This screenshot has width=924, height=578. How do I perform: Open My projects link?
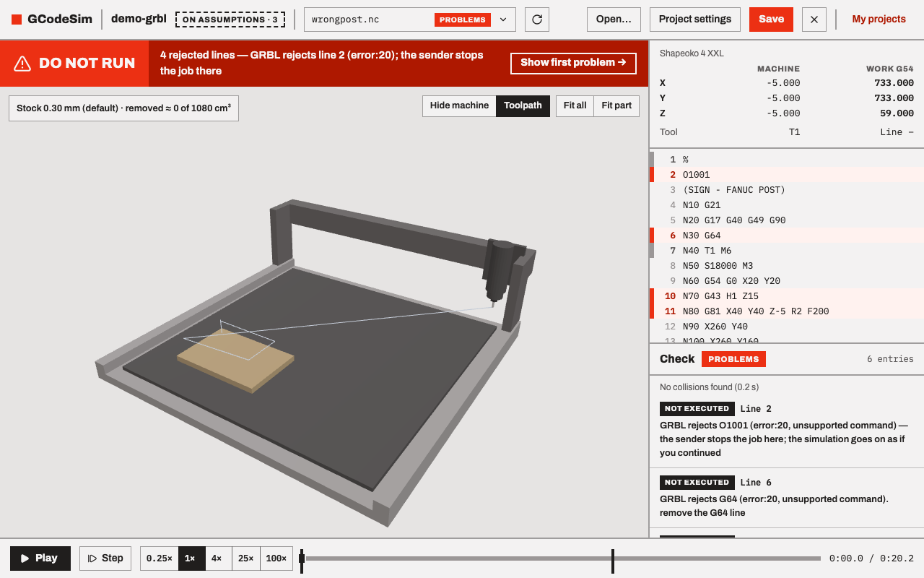point(879,20)
